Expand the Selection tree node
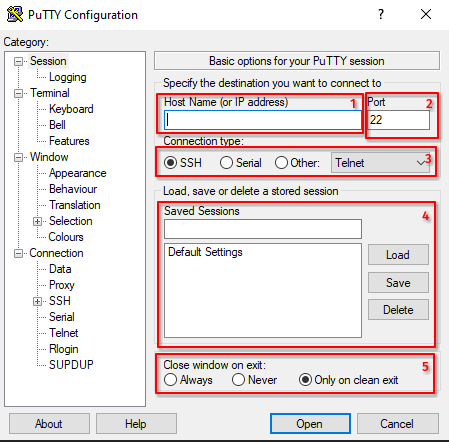Screen dimensions: 449x442 coord(37,221)
